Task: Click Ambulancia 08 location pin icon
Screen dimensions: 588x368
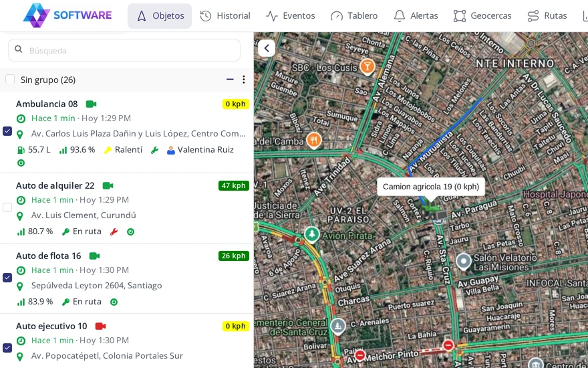Action: coord(20,134)
